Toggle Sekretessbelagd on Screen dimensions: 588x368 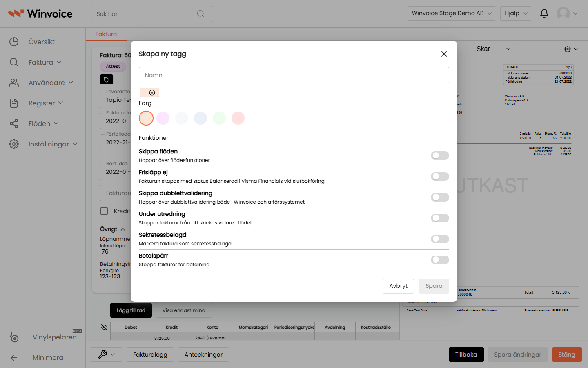(x=440, y=239)
